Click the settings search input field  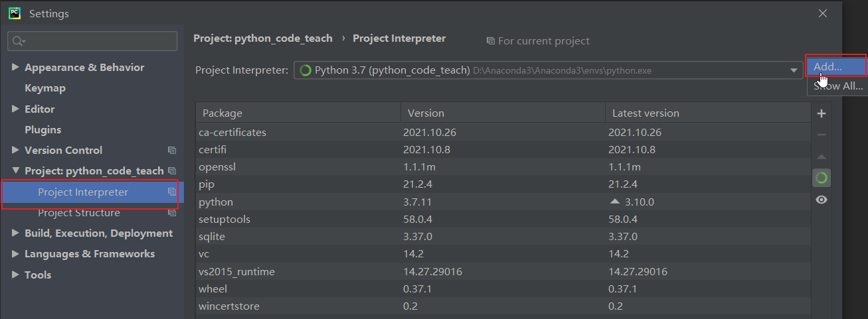[x=92, y=41]
